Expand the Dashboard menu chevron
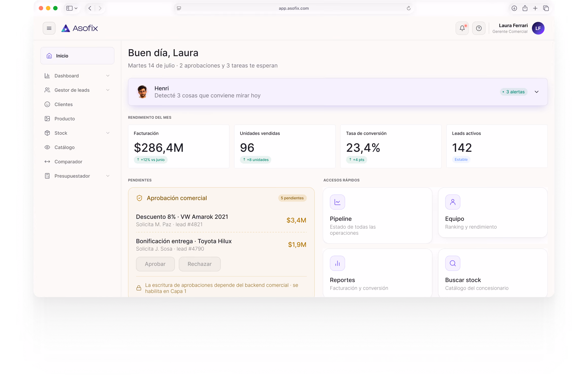This screenshot has width=588, height=388. tap(108, 76)
